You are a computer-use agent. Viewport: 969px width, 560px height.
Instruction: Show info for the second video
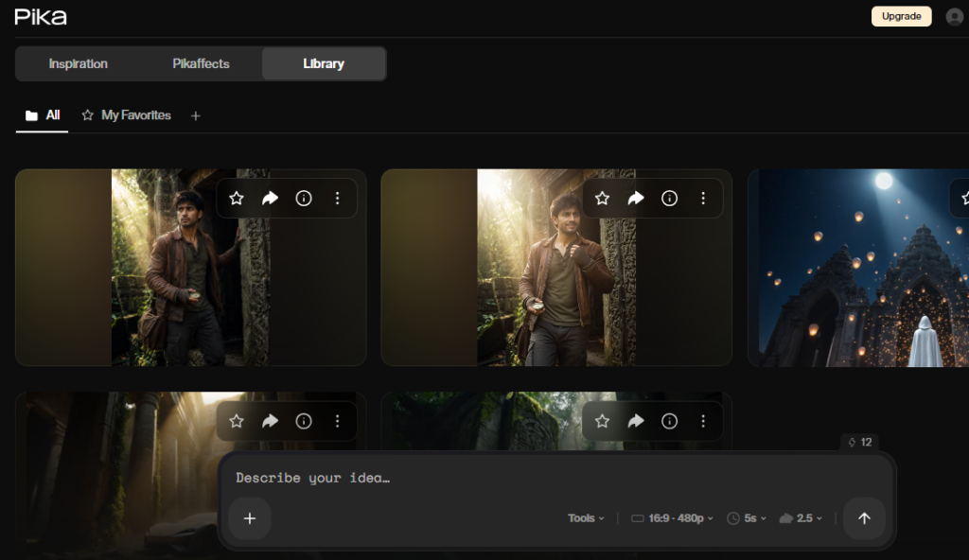click(x=669, y=199)
